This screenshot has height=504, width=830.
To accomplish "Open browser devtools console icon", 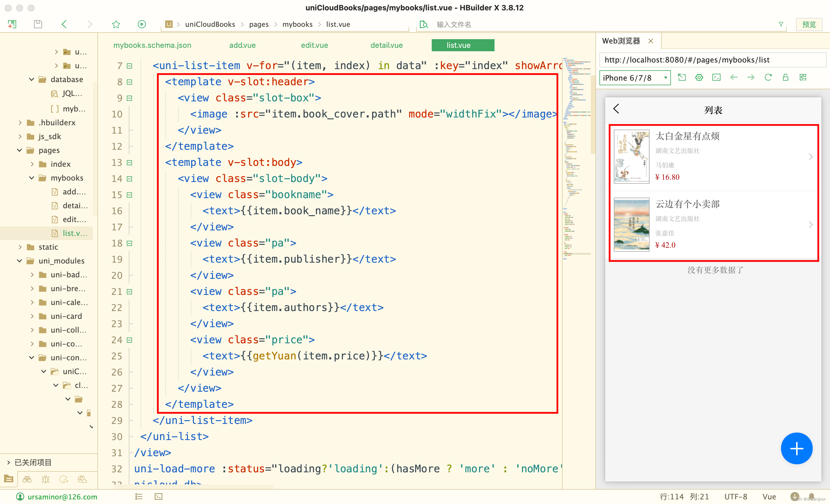I will [x=716, y=77].
